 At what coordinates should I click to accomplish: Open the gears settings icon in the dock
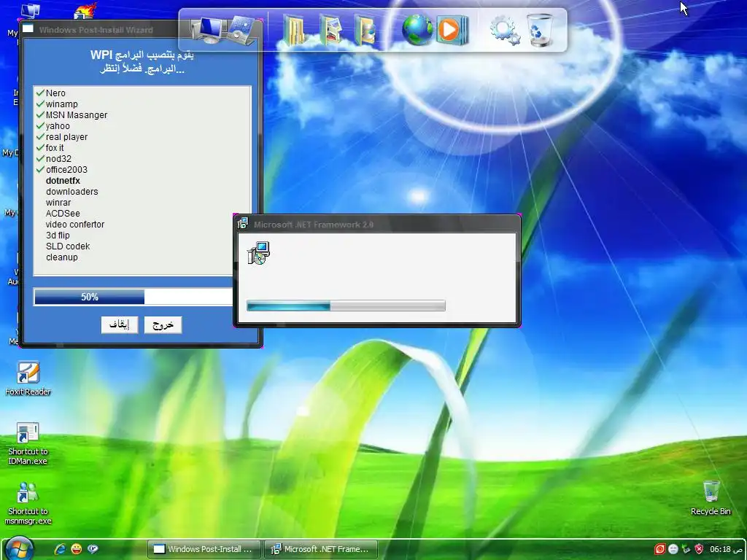[505, 31]
